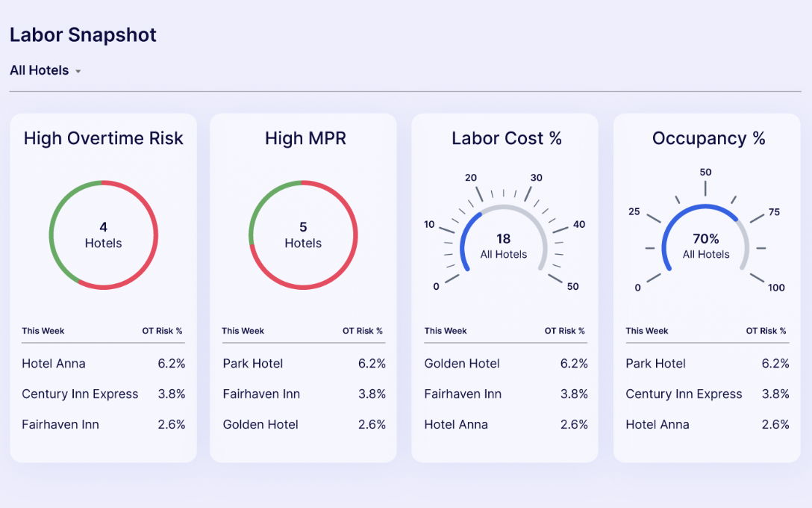
Task: Click the Occupancy % heading
Action: (x=708, y=138)
